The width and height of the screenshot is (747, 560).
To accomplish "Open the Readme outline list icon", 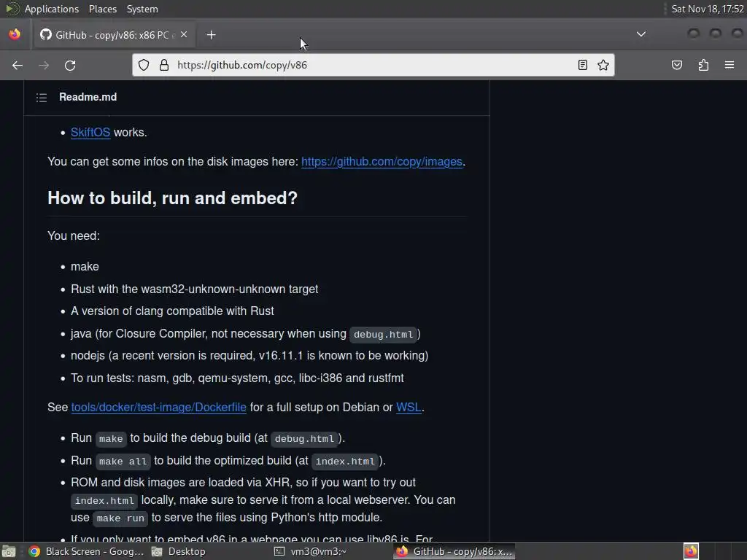I will [42, 98].
